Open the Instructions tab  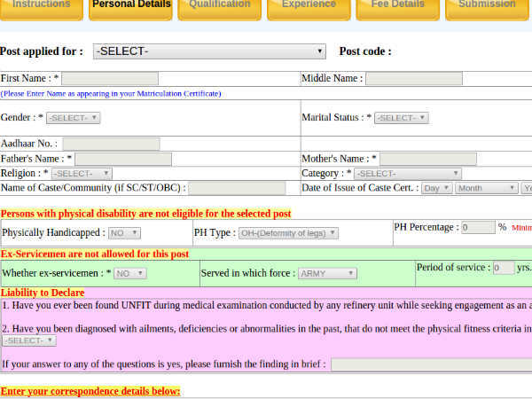42,9
